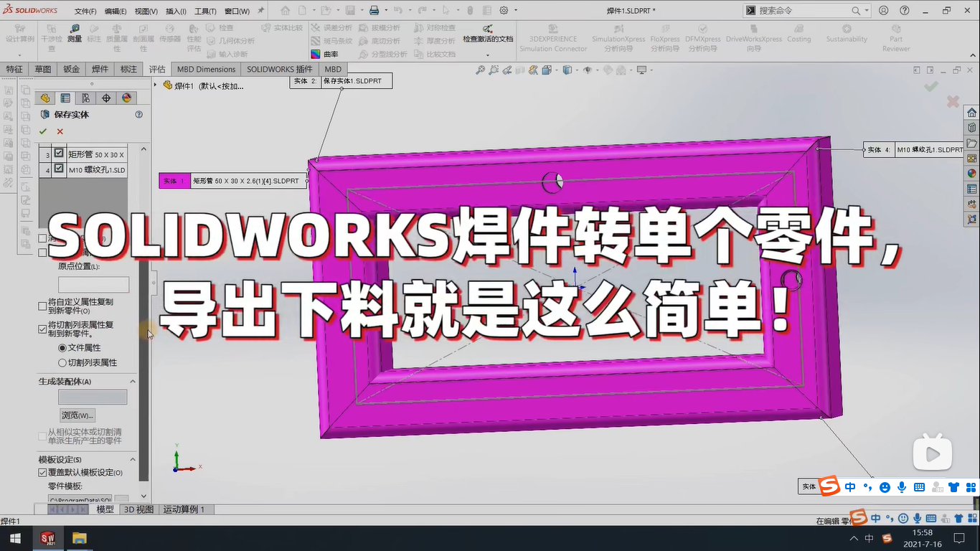Image resolution: width=980 pixels, height=551 pixels.
Task: Switch to the 焊件 tab
Action: [100, 69]
